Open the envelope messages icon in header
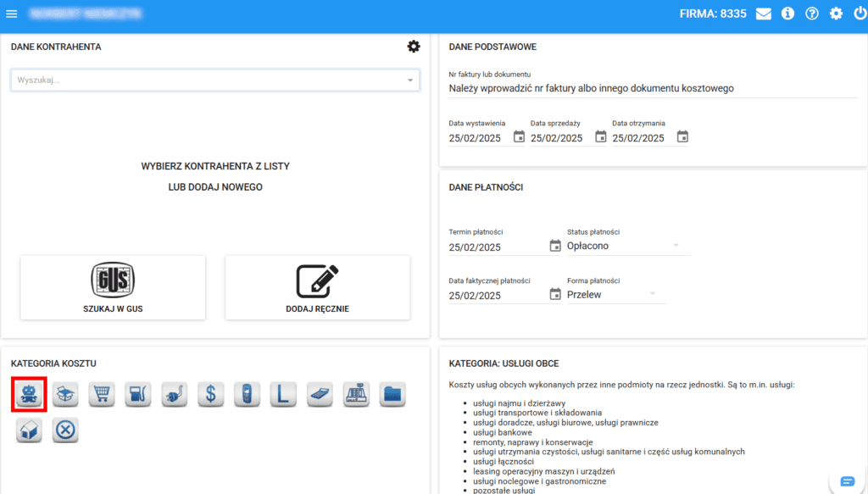 pyautogui.click(x=764, y=14)
